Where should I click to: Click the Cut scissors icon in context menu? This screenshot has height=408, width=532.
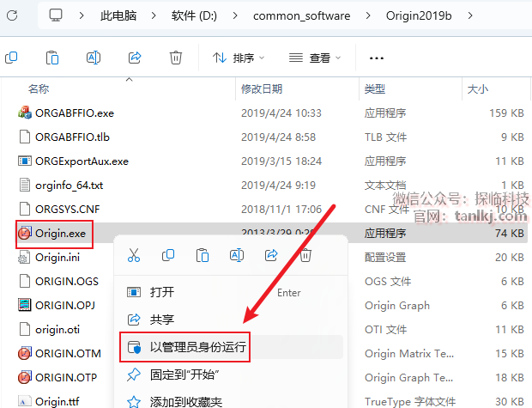pos(134,255)
